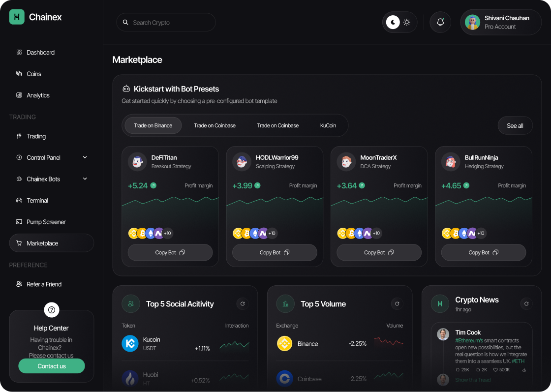The width and height of the screenshot is (551, 392).
Task: Click the Kucoin token logo
Action: (x=130, y=343)
